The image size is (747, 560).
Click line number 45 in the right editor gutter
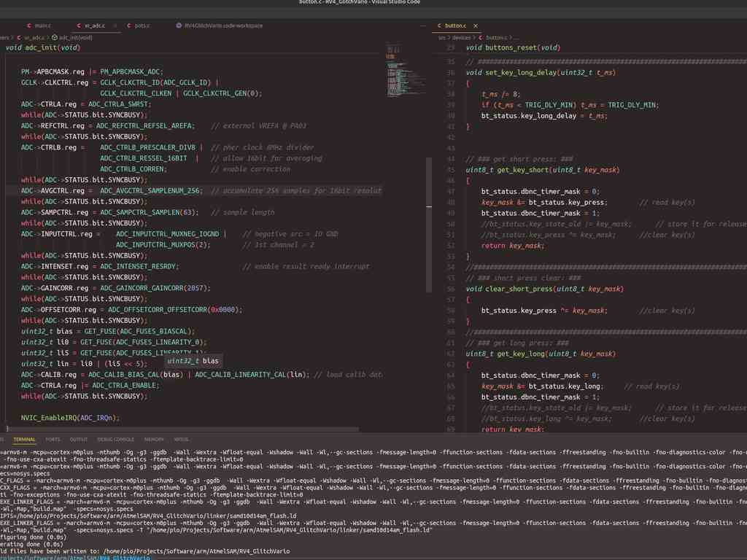click(x=451, y=170)
